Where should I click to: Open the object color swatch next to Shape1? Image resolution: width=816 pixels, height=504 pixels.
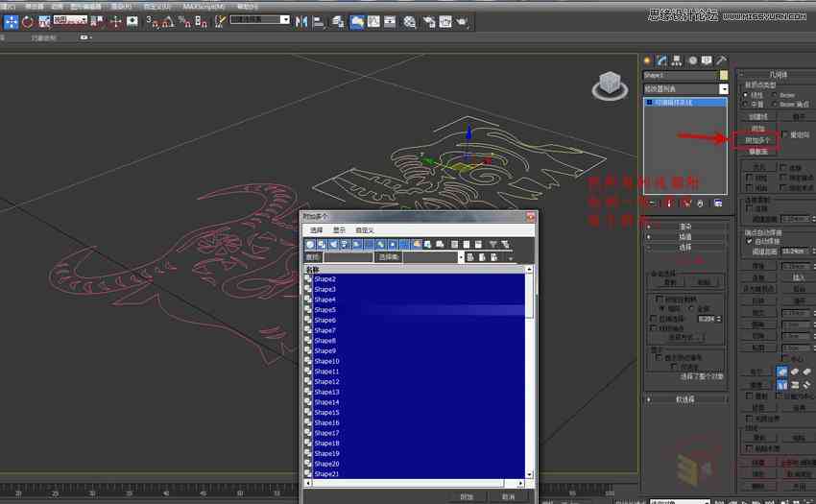(x=724, y=76)
